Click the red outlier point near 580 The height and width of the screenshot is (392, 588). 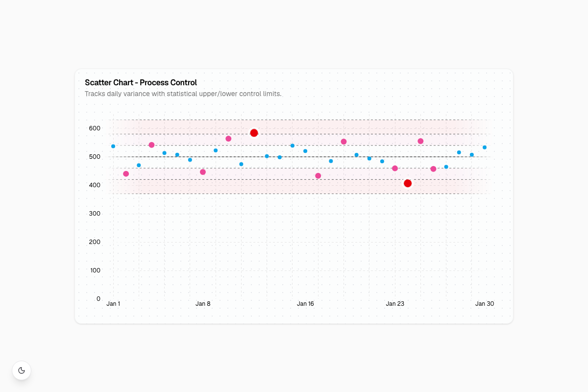254,133
